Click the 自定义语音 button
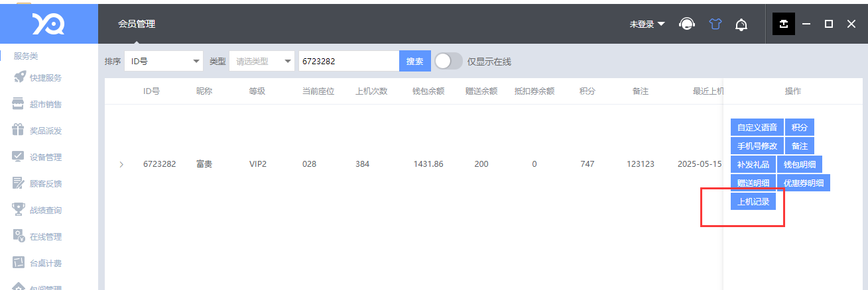This screenshot has height=290, width=868. pos(757,127)
